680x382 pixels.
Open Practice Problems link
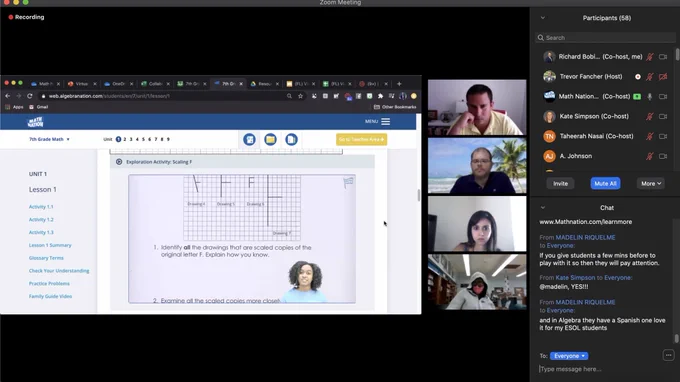(x=49, y=284)
